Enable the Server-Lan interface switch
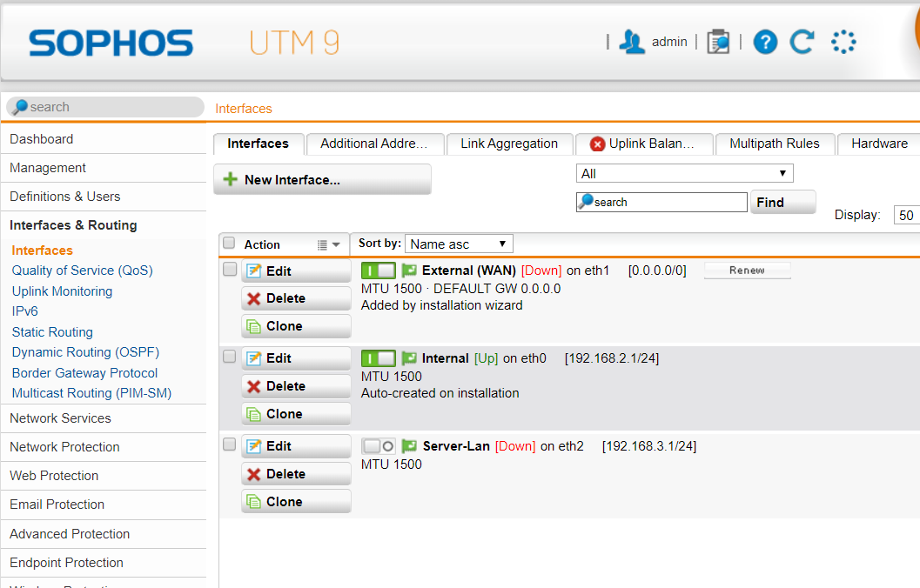 [379, 446]
